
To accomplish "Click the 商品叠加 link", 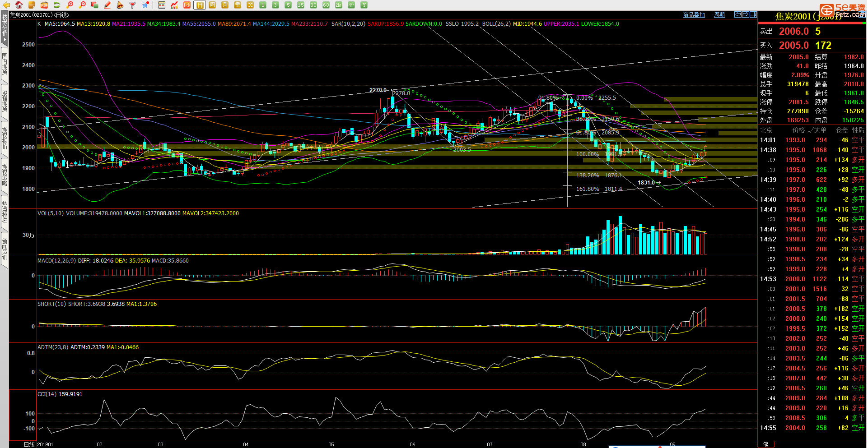I will point(694,15).
